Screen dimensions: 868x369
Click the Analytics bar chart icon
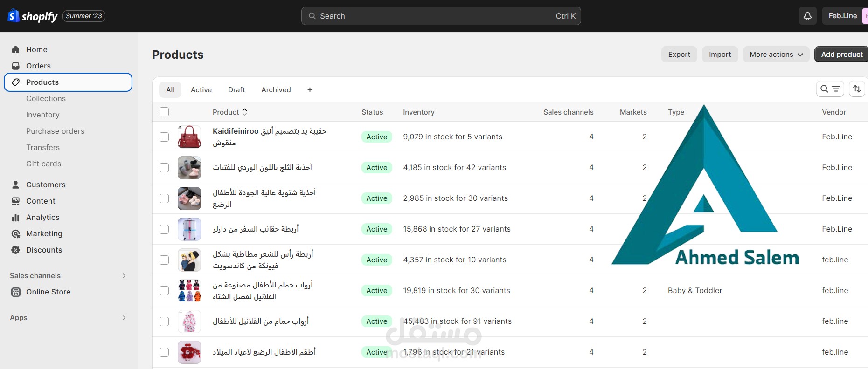click(x=16, y=217)
